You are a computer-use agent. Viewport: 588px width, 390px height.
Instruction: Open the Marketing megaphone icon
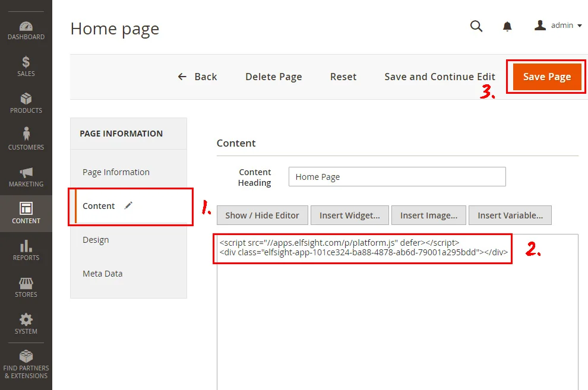[x=26, y=172]
